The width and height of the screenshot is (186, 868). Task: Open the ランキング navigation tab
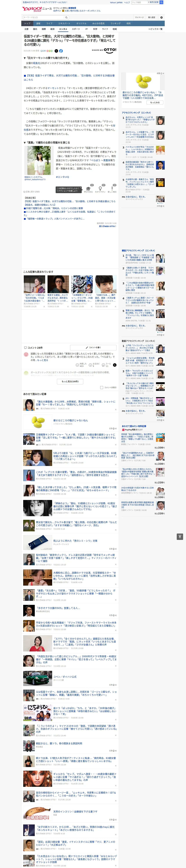point(115,24)
